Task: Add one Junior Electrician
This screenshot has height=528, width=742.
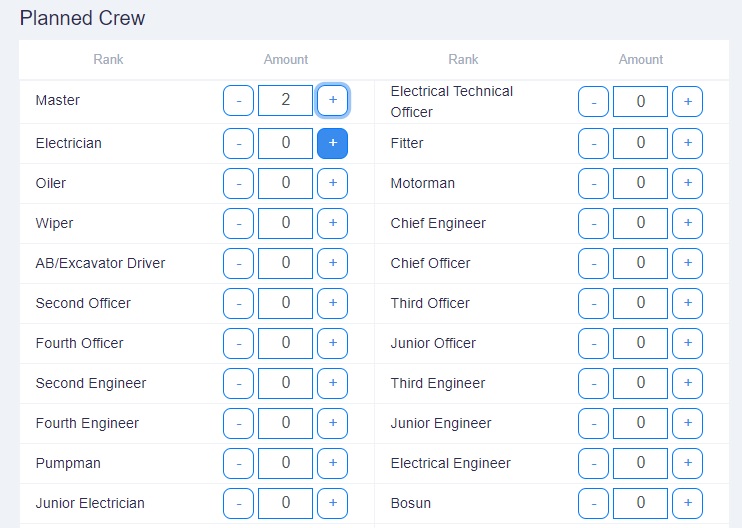Action: pyautogui.click(x=333, y=503)
